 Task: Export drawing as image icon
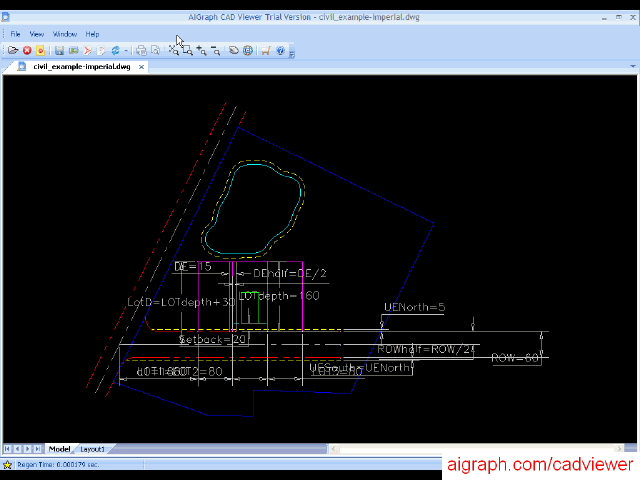pos(73,51)
